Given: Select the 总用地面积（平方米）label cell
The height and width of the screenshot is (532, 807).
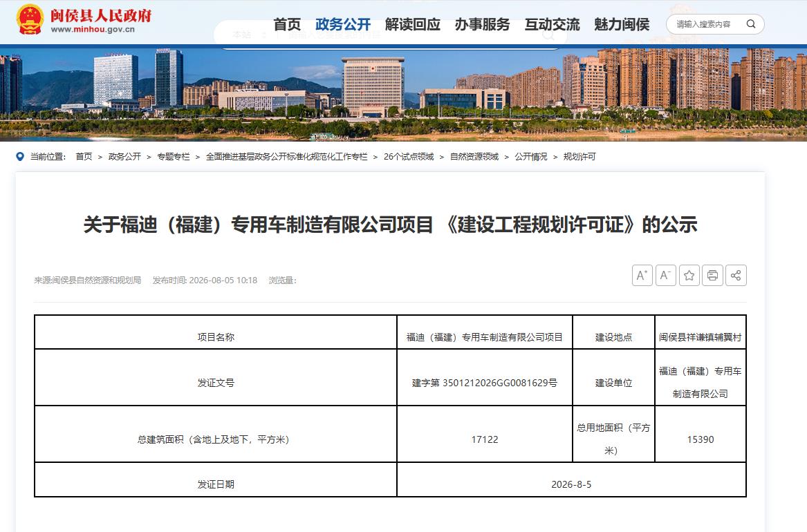Looking at the screenshot, I should (613, 434).
